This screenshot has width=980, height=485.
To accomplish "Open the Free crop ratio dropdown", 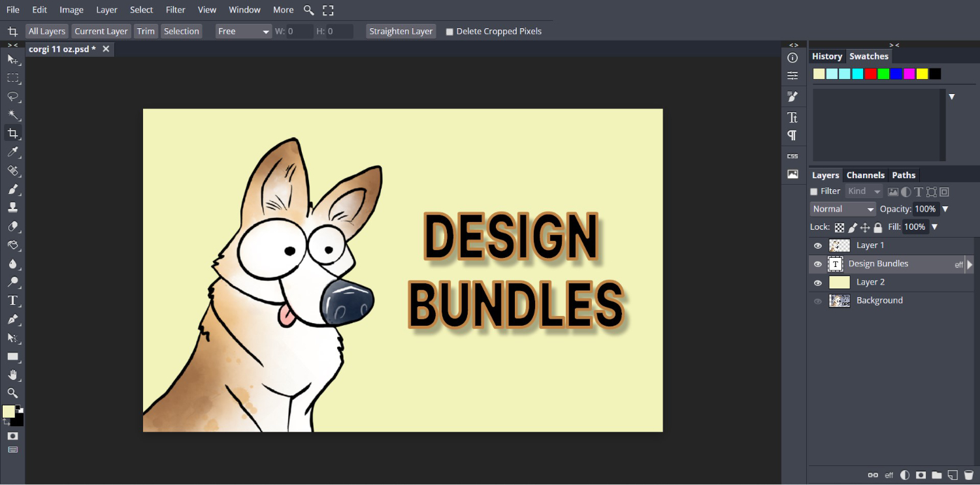I will coord(244,31).
